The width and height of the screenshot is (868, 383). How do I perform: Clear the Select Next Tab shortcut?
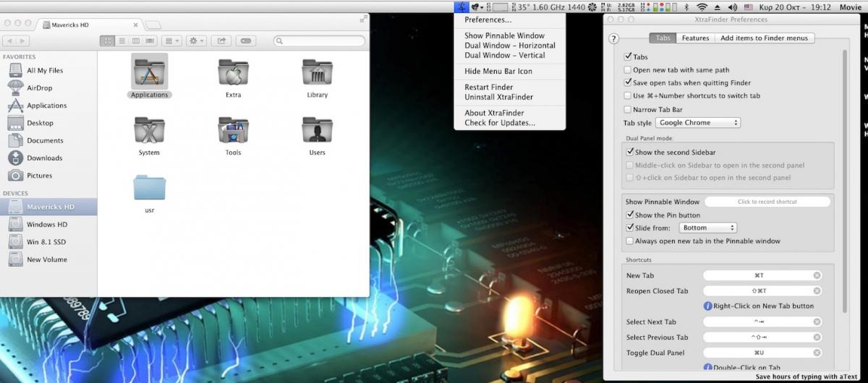click(x=817, y=322)
